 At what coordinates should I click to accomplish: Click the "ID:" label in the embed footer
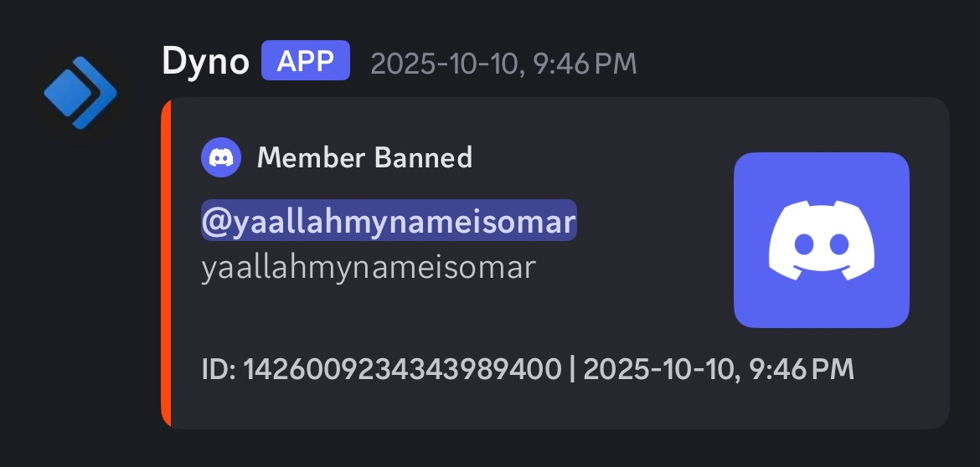click(x=219, y=368)
